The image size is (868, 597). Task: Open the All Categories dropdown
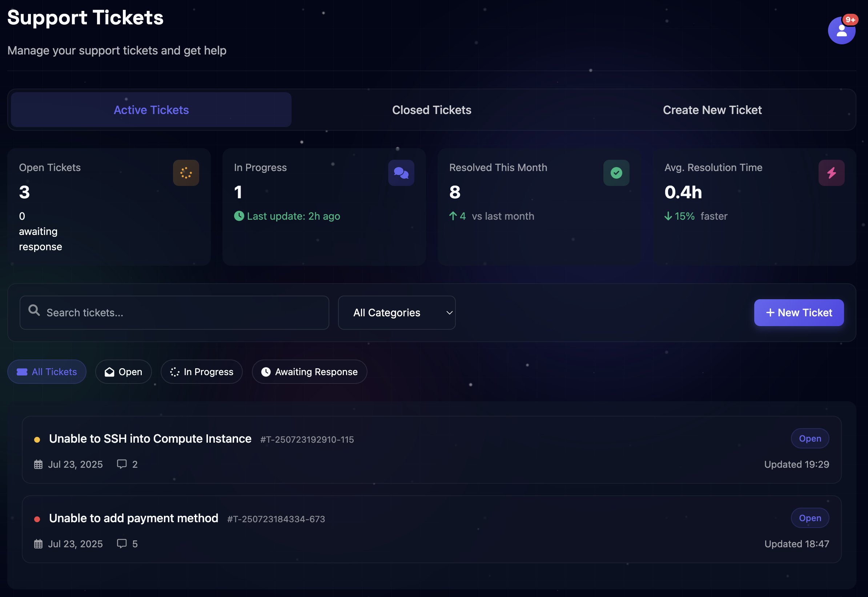point(397,312)
